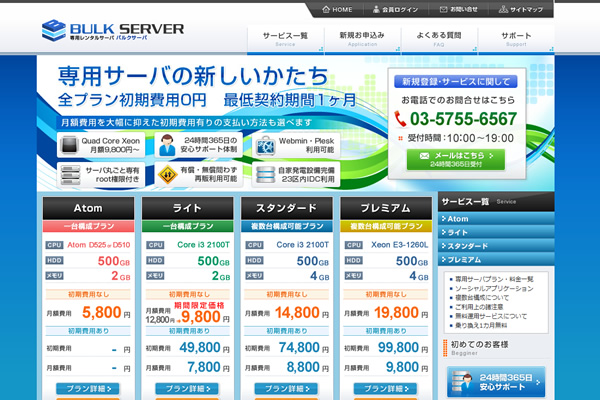
Task: Click the 24時間365日 support staff icon
Action: 166,145
